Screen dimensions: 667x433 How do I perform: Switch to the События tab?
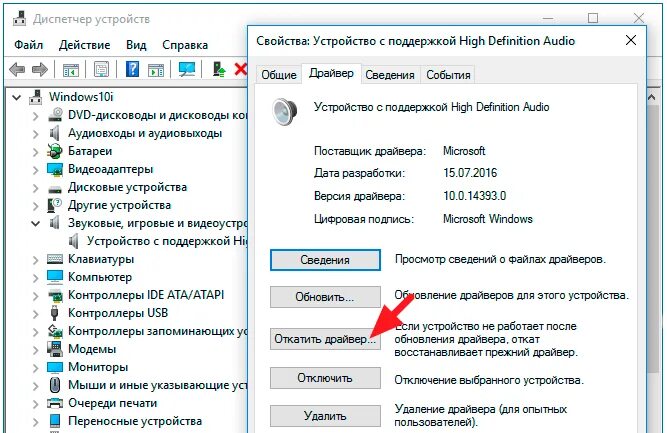tap(448, 75)
